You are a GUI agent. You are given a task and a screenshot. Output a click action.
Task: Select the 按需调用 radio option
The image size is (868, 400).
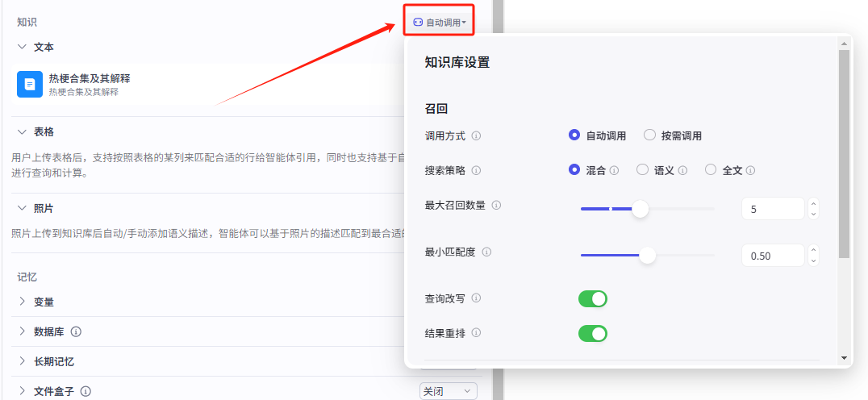coord(649,135)
